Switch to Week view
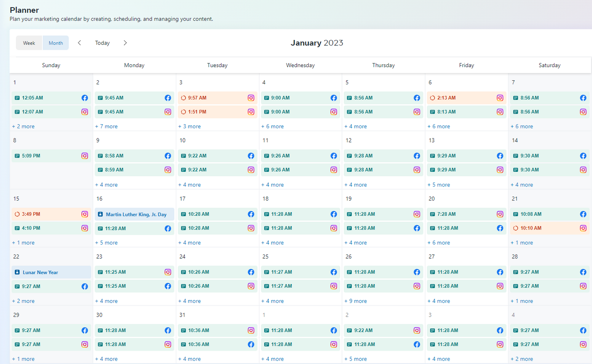592x364 pixels. (x=29, y=43)
